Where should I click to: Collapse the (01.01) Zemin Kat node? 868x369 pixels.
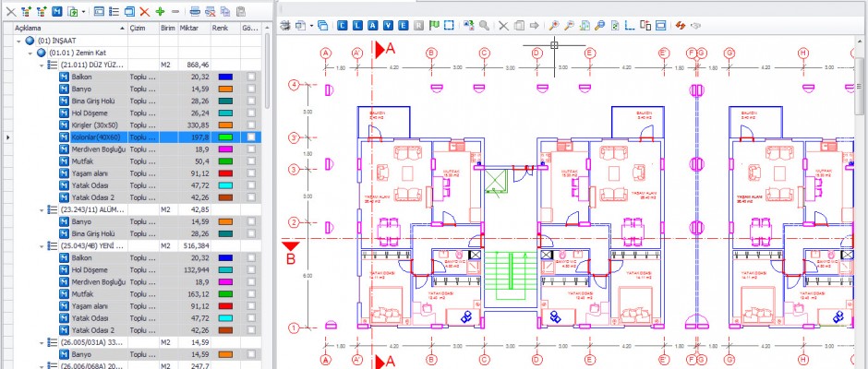30,54
